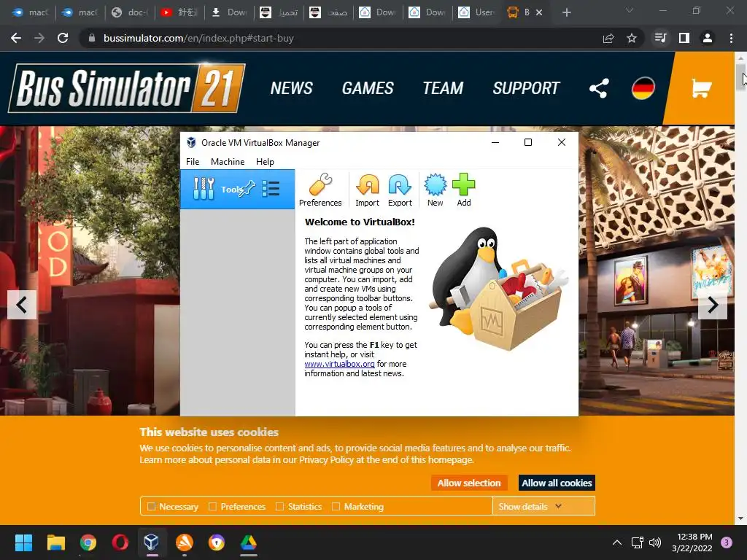
Task: Bookmark this page with star icon
Action: coord(632,38)
